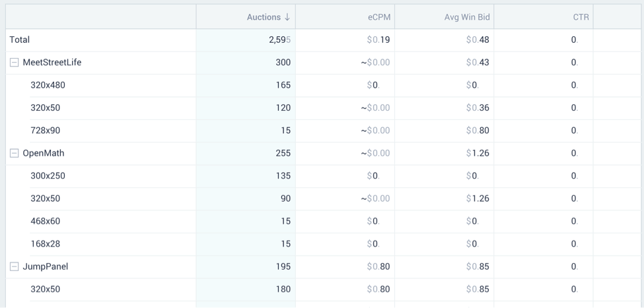
Task: Sort by the Auctions column header
Action: [263, 17]
